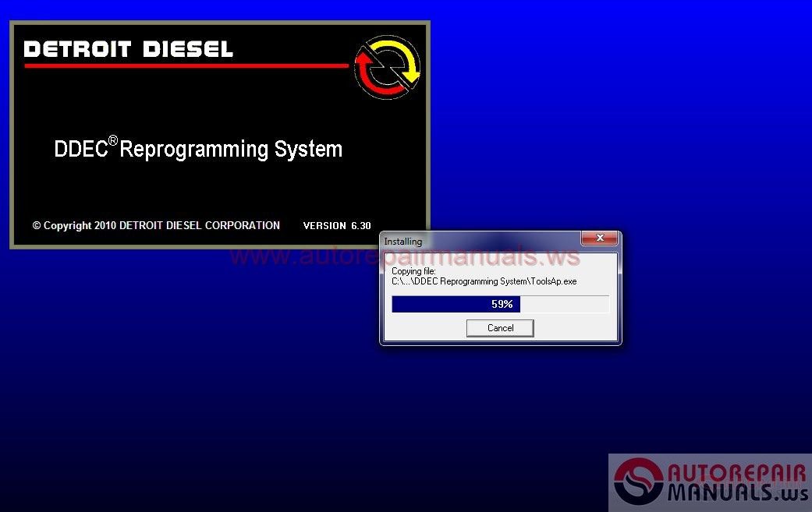
Task: Click the 'VERSION 6.30' text
Action: pyautogui.click(x=337, y=225)
